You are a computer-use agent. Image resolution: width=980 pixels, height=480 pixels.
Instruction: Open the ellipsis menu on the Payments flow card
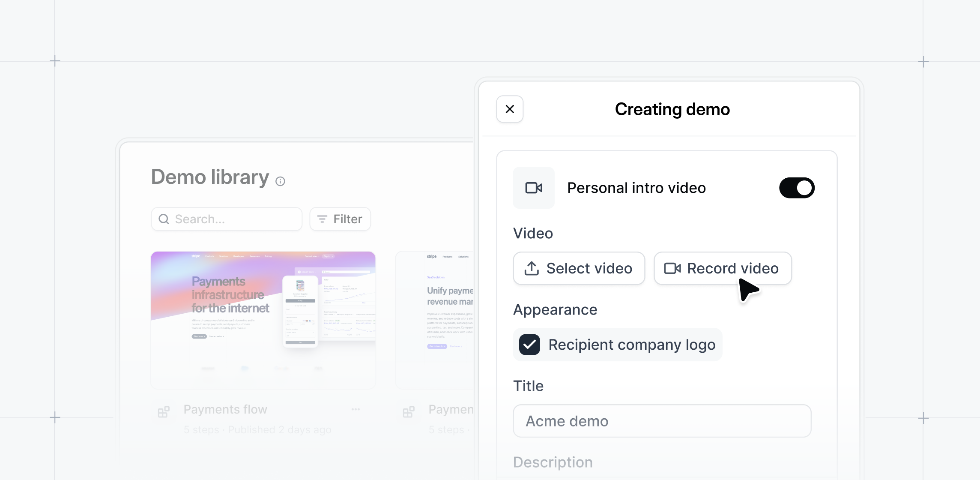click(356, 409)
